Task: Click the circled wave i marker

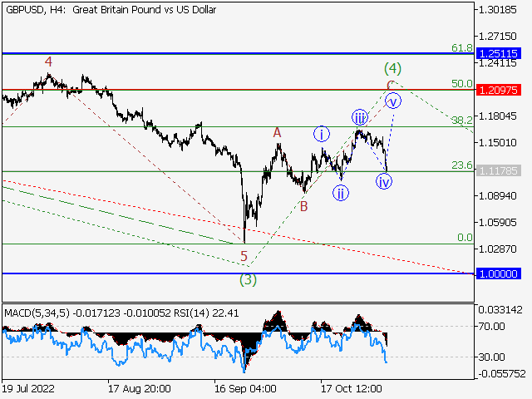Action: [322, 134]
